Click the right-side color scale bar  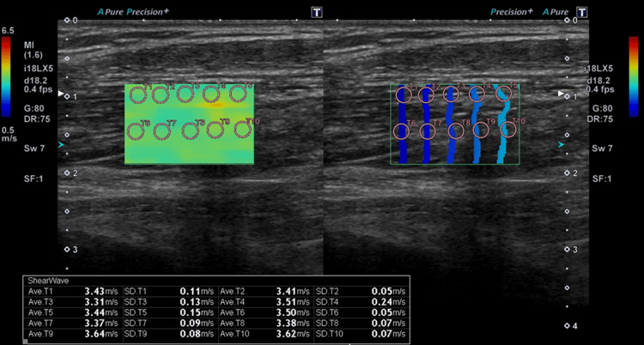634,76
